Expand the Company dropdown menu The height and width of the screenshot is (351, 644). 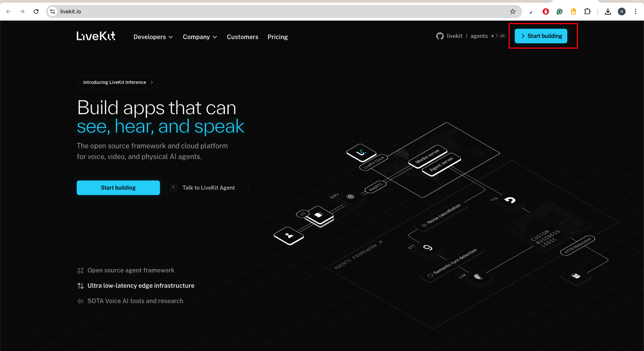point(199,37)
